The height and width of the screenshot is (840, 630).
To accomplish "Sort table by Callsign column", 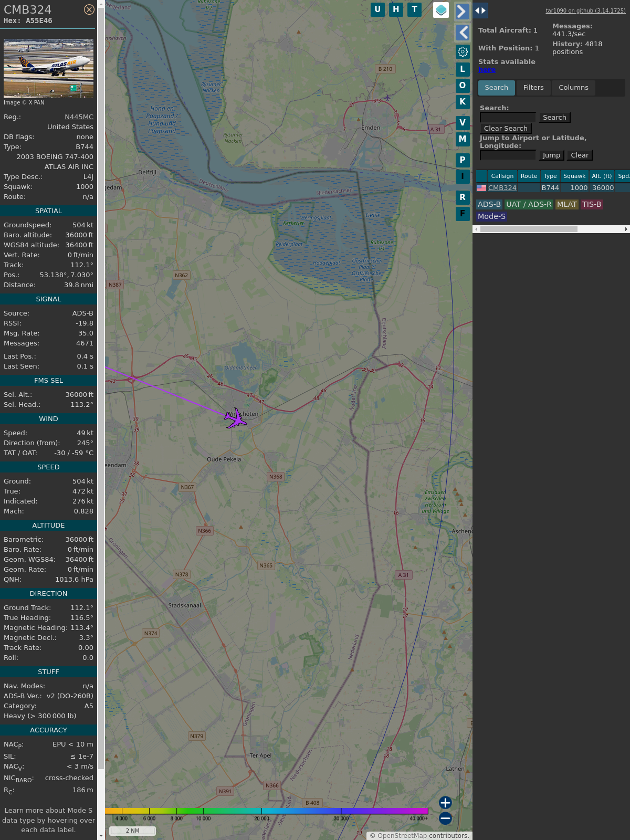I will point(502,176).
